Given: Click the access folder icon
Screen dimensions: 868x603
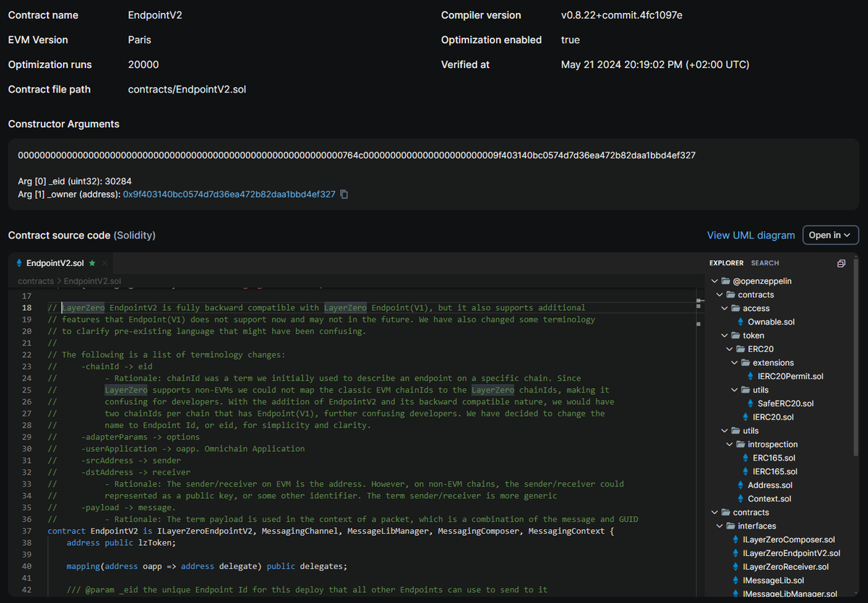Looking at the screenshot, I should [736, 308].
